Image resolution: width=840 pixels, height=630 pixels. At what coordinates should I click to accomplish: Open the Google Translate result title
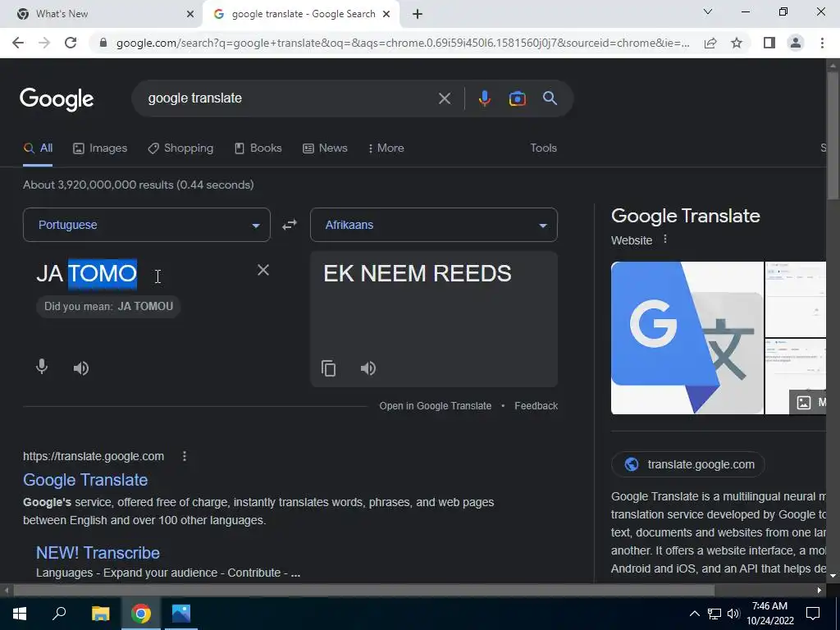coord(85,480)
